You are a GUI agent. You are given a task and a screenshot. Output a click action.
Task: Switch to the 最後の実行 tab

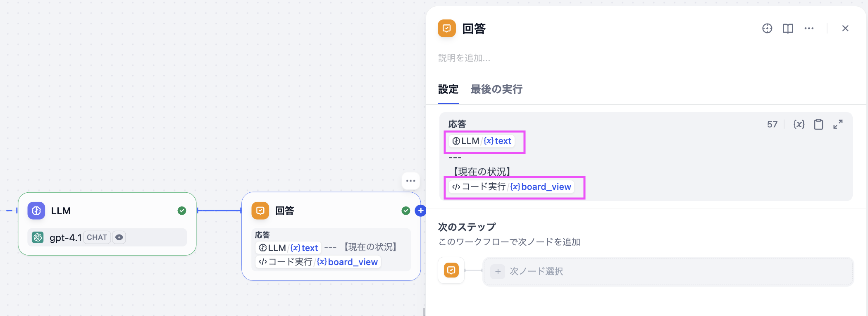click(496, 89)
